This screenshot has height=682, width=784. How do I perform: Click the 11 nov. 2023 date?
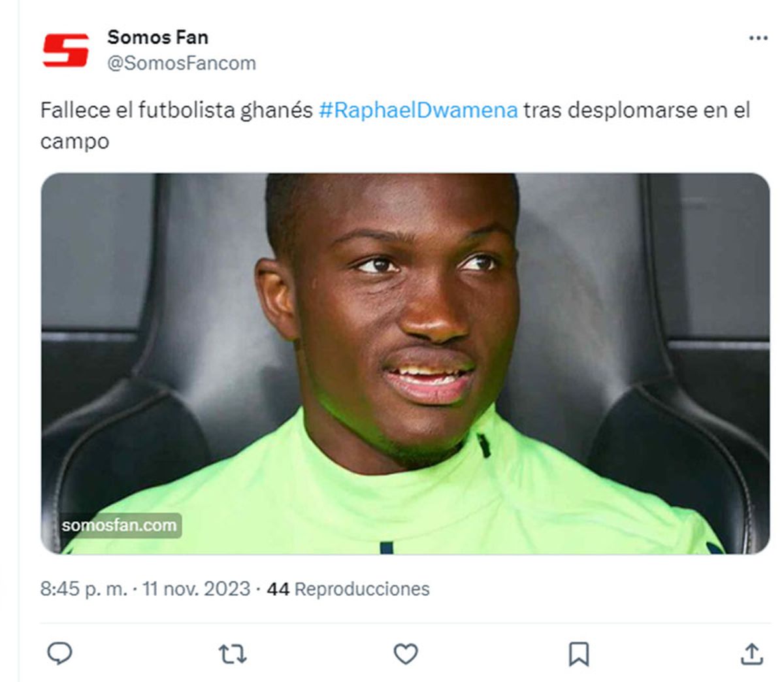point(196,589)
